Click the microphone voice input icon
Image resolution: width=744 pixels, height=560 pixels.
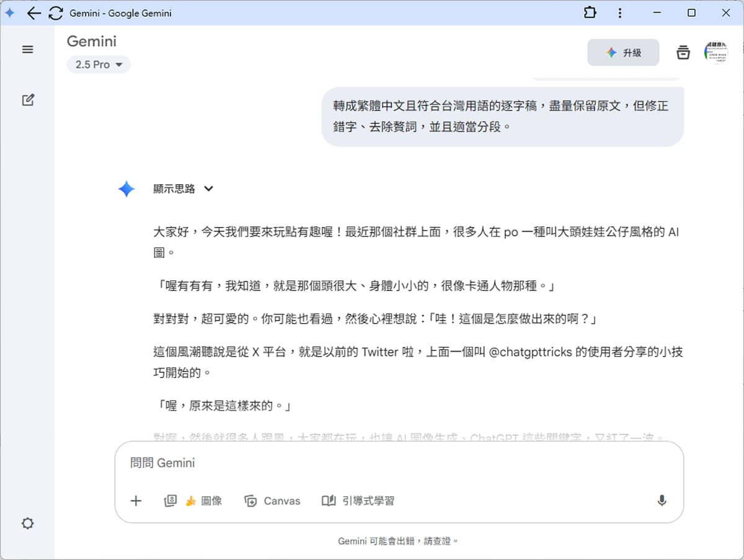click(662, 500)
